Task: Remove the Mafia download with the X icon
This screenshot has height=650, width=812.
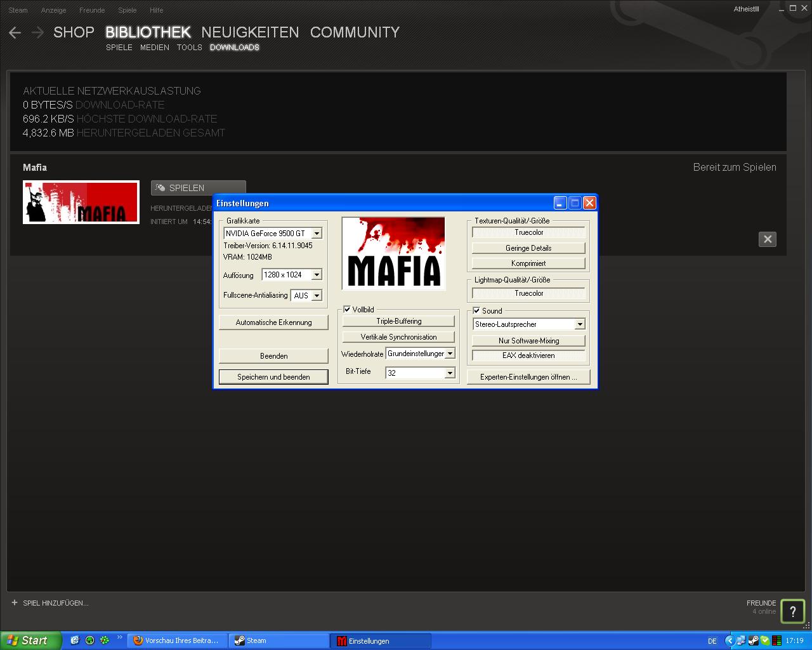Action: (768, 239)
